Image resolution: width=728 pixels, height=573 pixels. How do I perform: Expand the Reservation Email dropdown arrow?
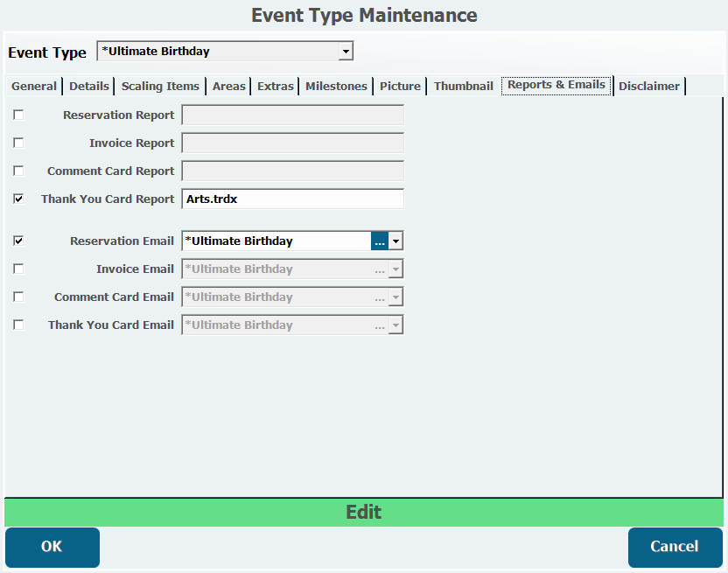coord(395,241)
